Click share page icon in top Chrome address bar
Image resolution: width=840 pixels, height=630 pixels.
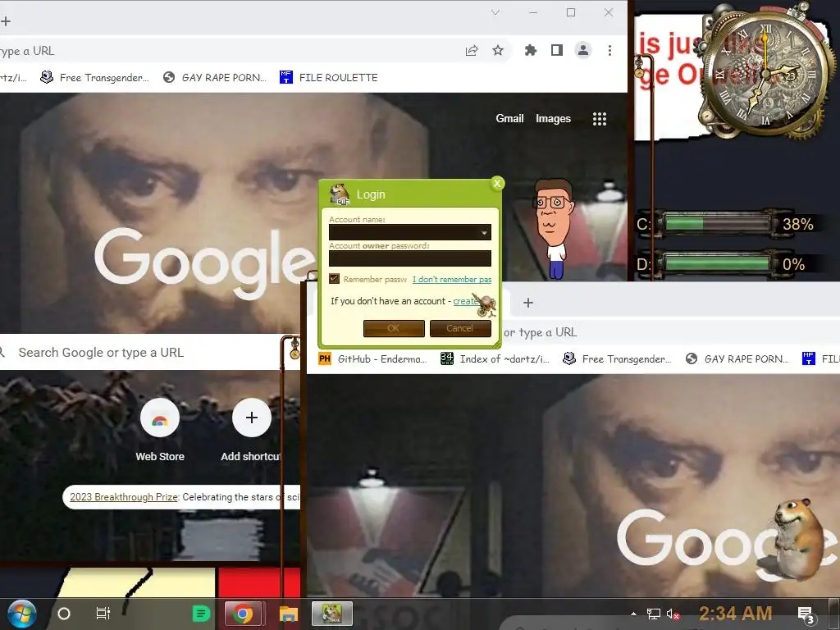tap(472, 50)
